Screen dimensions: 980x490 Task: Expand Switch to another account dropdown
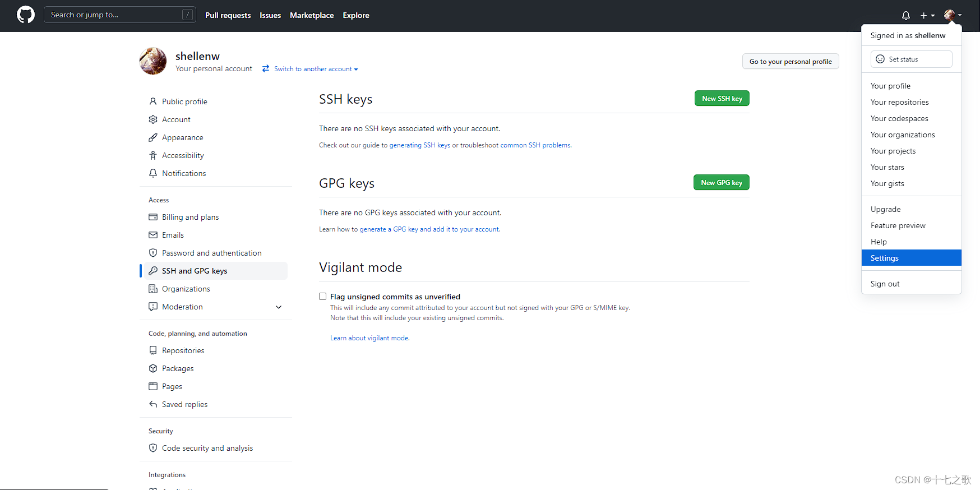click(316, 69)
